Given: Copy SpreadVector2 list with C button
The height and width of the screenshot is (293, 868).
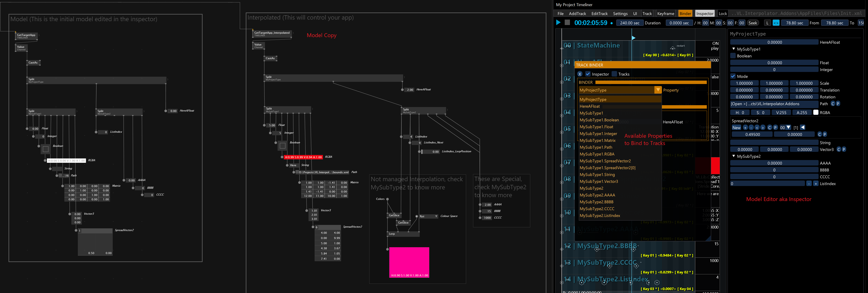Looking at the screenshot, I should pyautogui.click(x=769, y=128).
